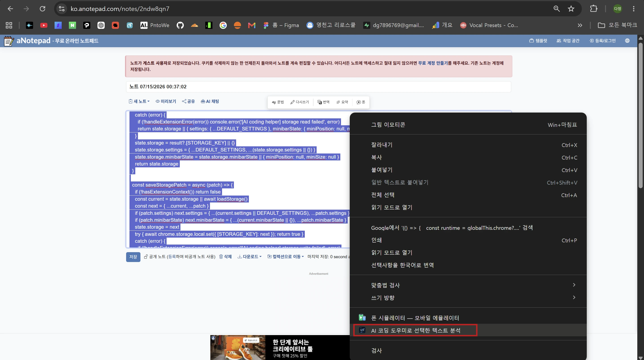644x360 pixels.
Task: Reload the page with the refresh icon
Action: point(42,9)
